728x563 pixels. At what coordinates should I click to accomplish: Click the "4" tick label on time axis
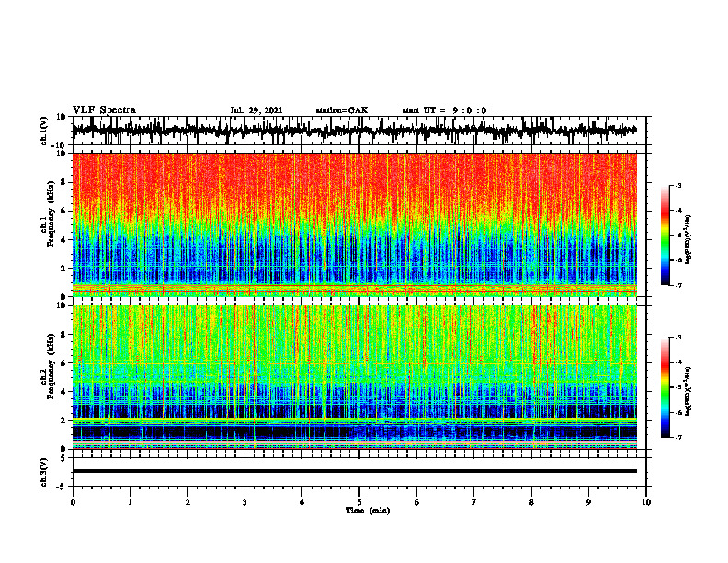[301, 502]
